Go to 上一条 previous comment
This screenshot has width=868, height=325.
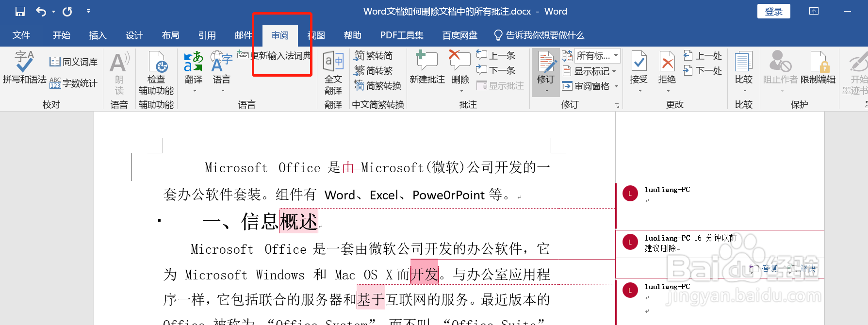[x=496, y=55]
